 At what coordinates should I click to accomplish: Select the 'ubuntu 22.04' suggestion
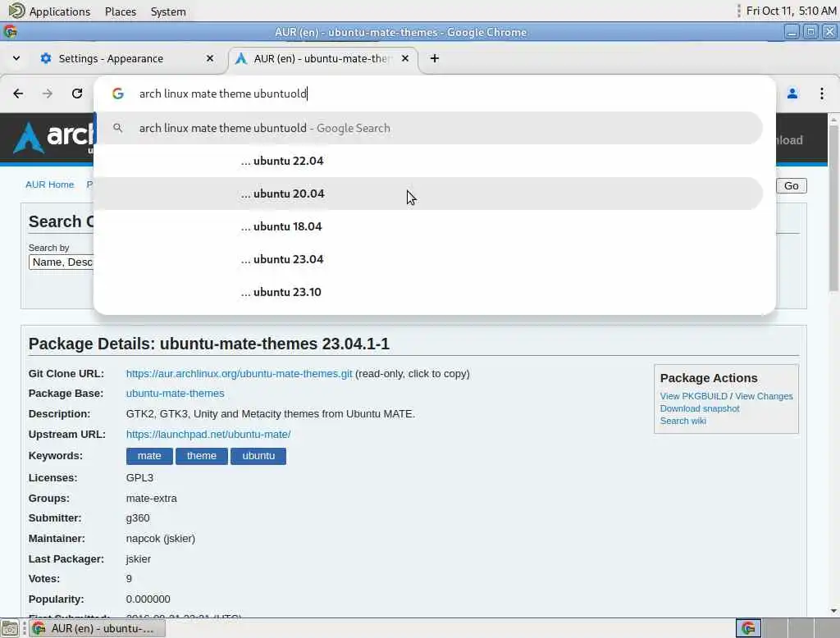coord(428,161)
